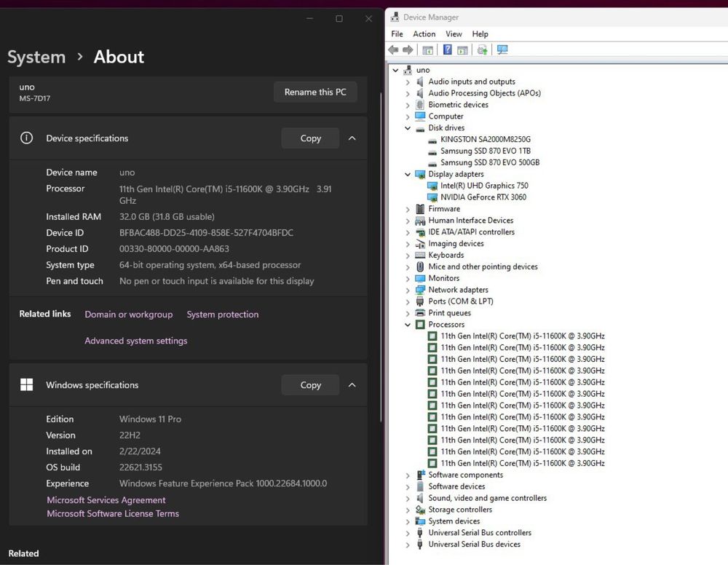Select Intel(R) UHD Graphics 750 adapter

484,186
